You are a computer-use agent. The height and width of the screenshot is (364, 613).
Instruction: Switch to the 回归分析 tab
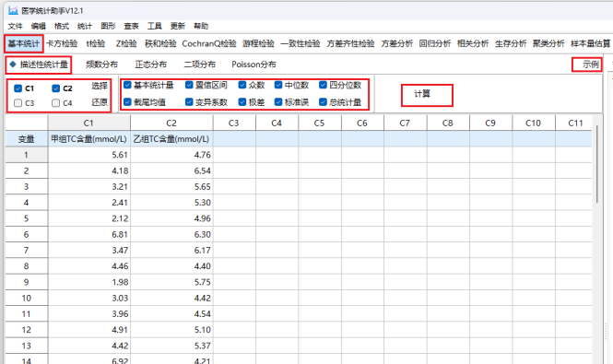pyautogui.click(x=435, y=43)
